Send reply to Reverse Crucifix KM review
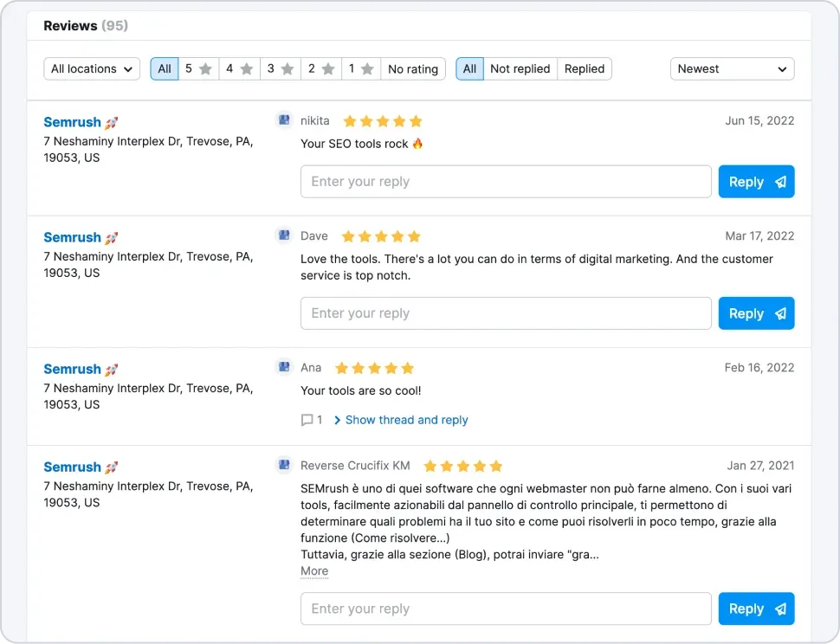This screenshot has height=644, width=840. [x=756, y=609]
